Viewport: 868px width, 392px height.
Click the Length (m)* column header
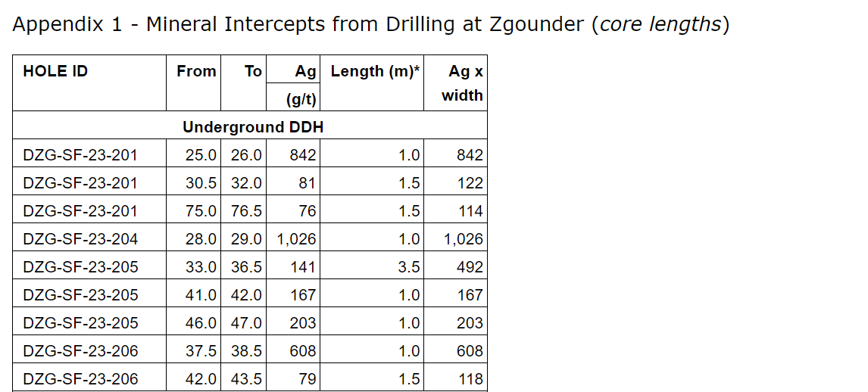[x=375, y=72]
